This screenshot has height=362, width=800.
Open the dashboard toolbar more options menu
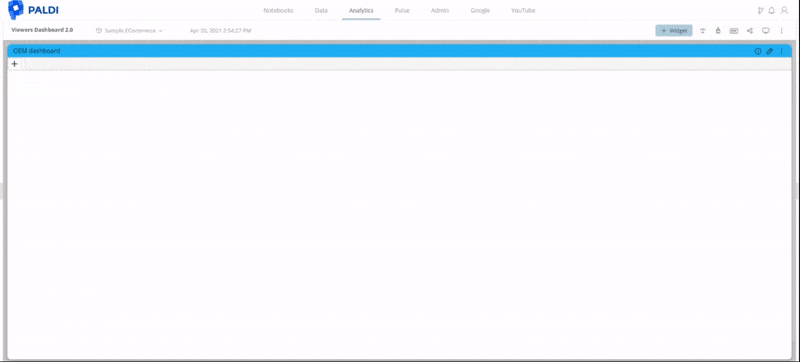(781, 31)
